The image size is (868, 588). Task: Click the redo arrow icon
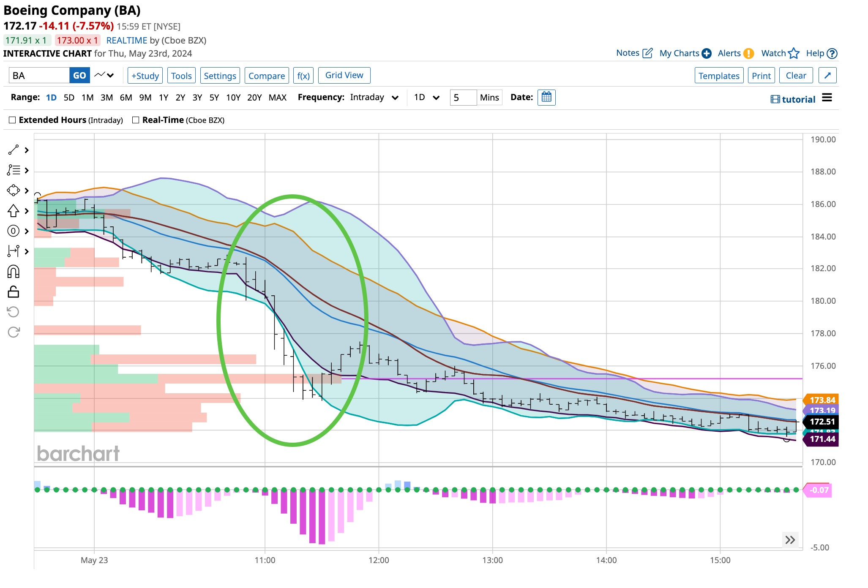tap(14, 332)
